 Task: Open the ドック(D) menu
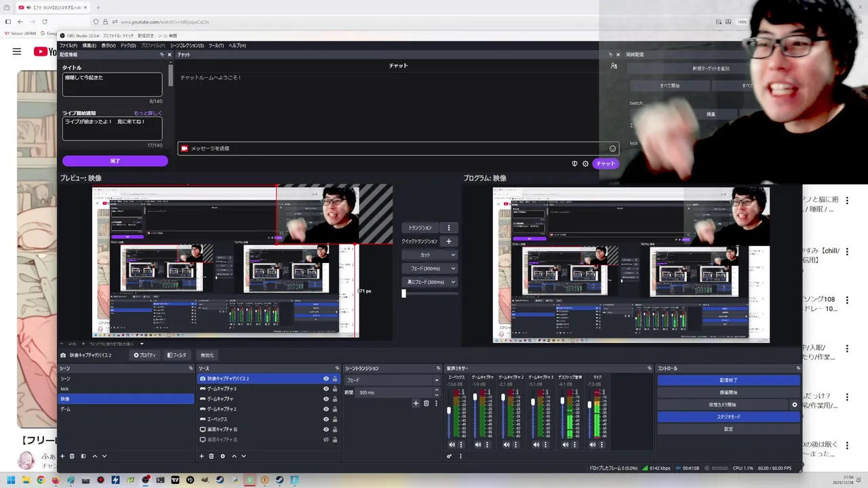coord(128,45)
